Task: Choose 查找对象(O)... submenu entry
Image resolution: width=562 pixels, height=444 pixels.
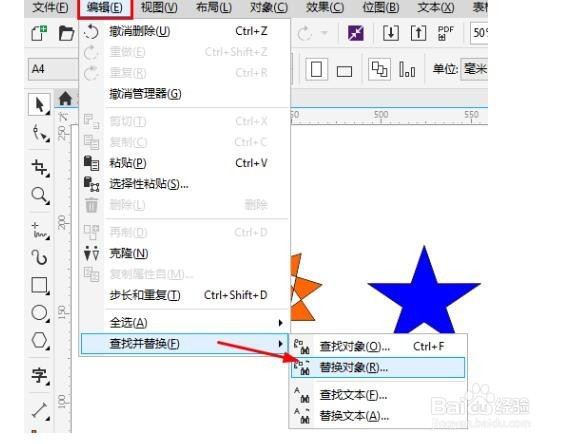Action: [378, 347]
